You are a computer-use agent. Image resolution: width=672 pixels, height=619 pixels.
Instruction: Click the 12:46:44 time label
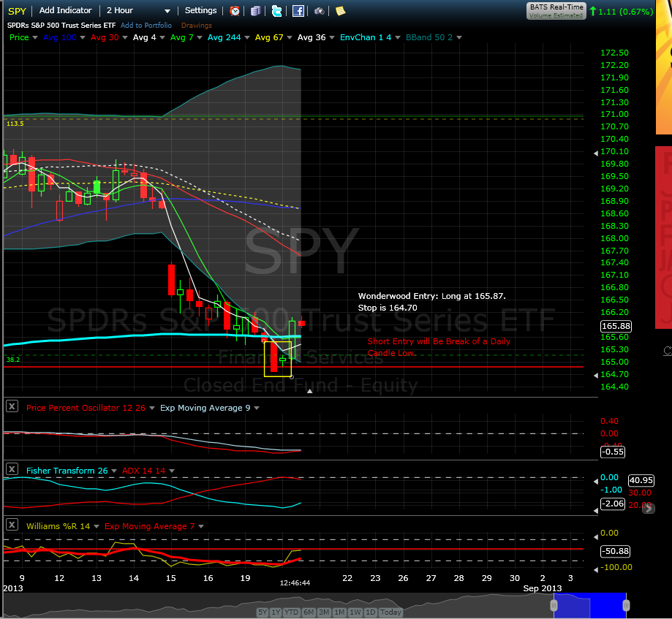[295, 583]
